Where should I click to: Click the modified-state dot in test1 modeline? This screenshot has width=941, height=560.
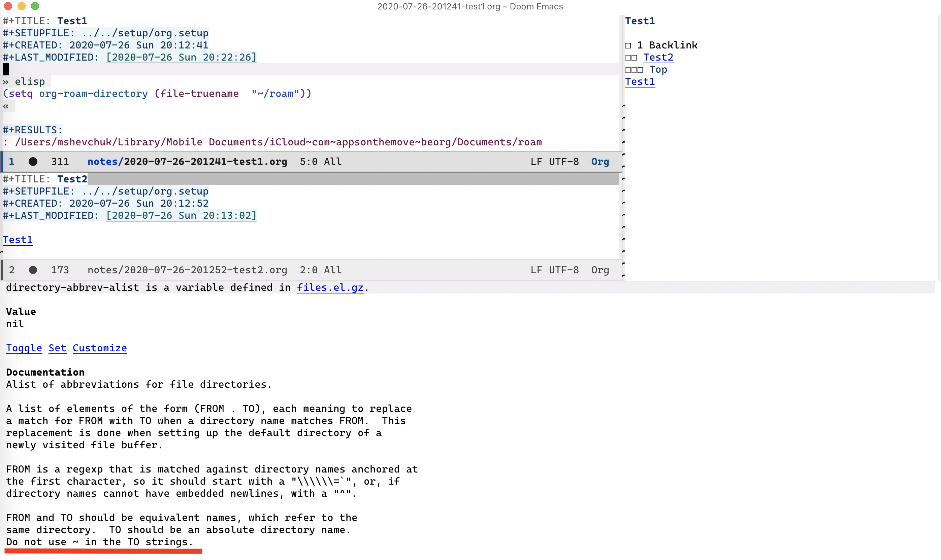[33, 162]
